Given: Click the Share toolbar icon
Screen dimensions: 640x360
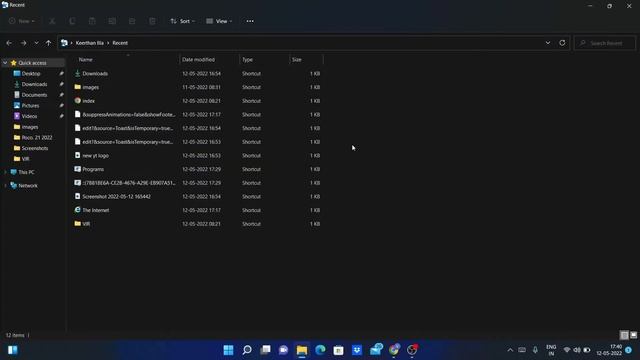Looking at the screenshot, I should [x=132, y=21].
